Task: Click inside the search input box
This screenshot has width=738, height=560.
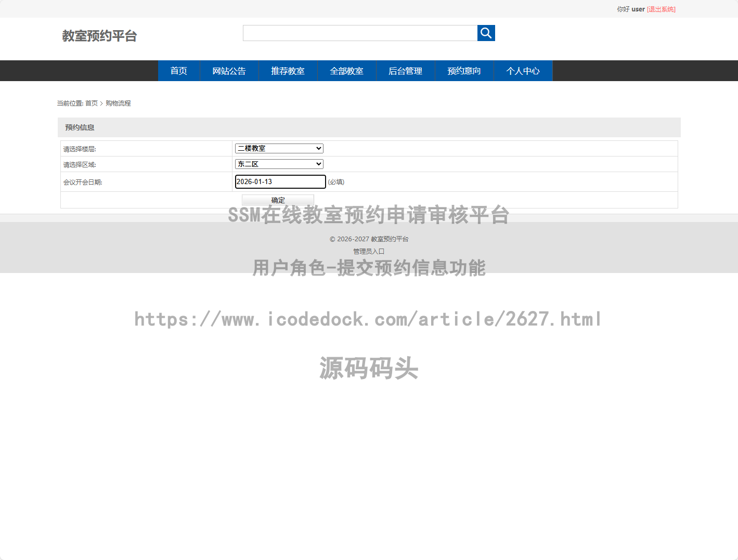Action: coord(359,33)
